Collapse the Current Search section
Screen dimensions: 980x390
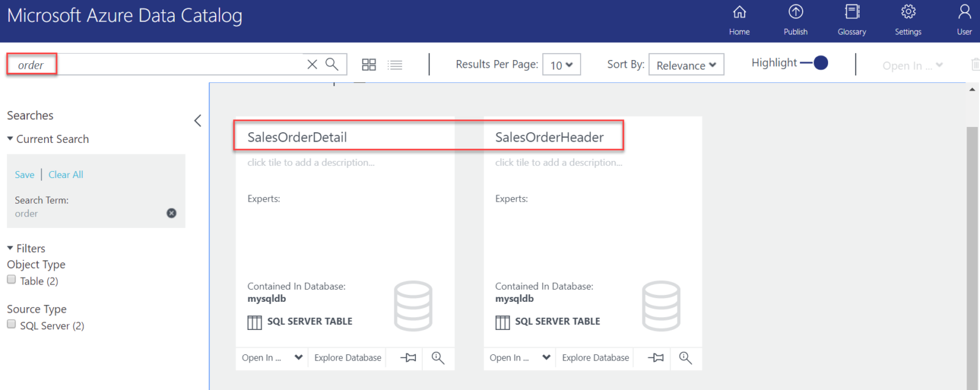(10, 139)
